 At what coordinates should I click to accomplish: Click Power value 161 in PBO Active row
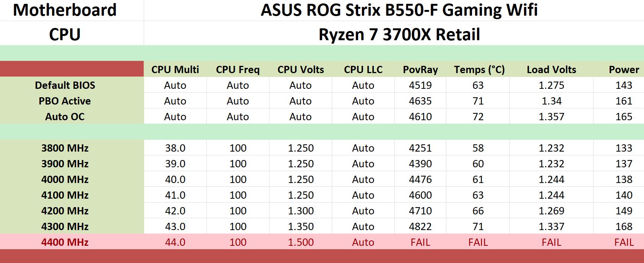coord(624,101)
